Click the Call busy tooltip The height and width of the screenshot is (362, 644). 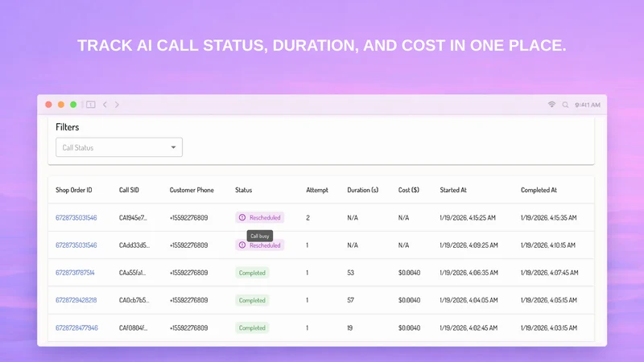coord(260,236)
